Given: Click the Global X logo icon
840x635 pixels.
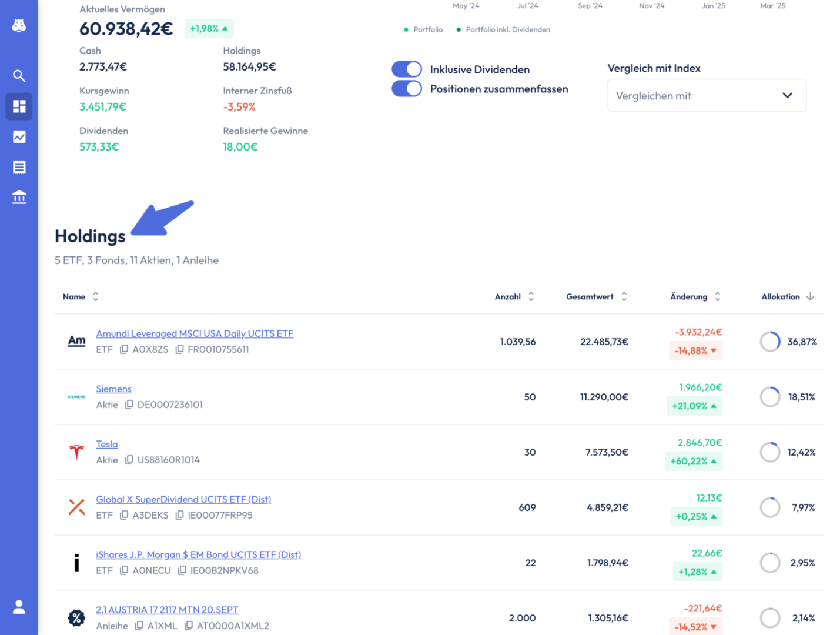Looking at the screenshot, I should click(x=76, y=507).
